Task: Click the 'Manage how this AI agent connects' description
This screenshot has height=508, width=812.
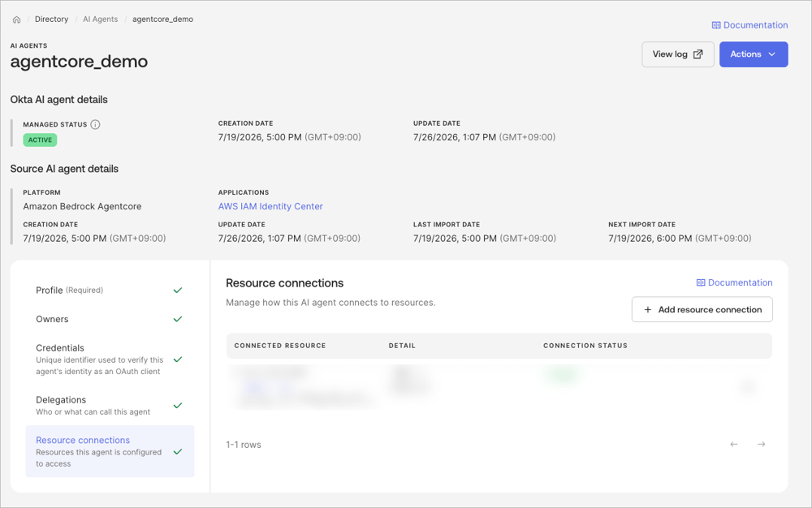Action: [x=330, y=303]
